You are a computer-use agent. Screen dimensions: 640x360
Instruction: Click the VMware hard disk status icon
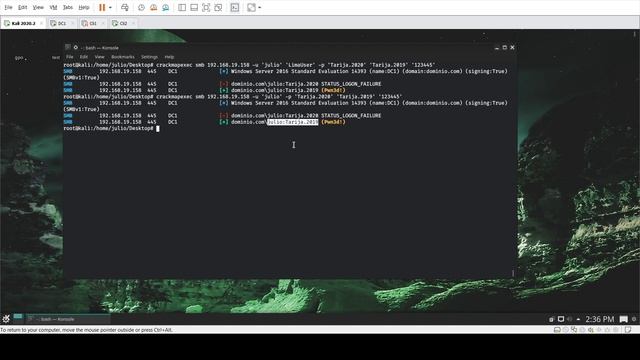pos(557,330)
